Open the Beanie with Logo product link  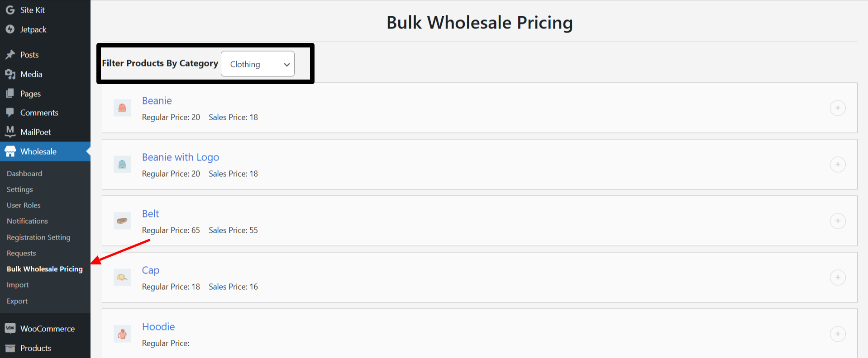(x=180, y=157)
